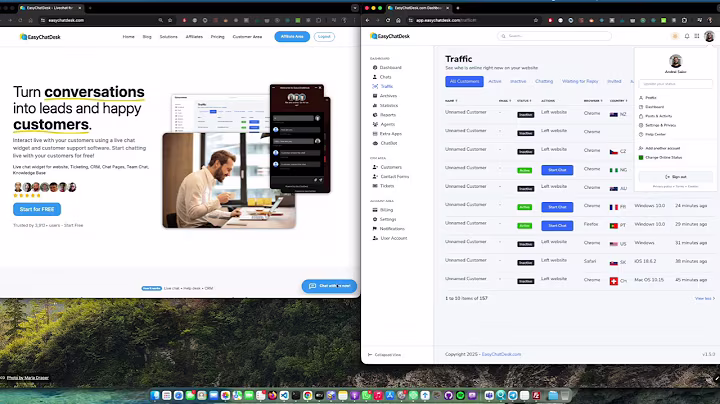This screenshot has height=404, width=720.
Task: Click the Affiliate Area button on the website
Action: click(292, 36)
